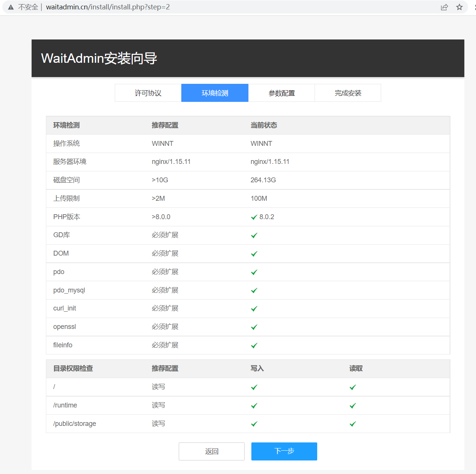Click the openssl extension label

[65, 327]
